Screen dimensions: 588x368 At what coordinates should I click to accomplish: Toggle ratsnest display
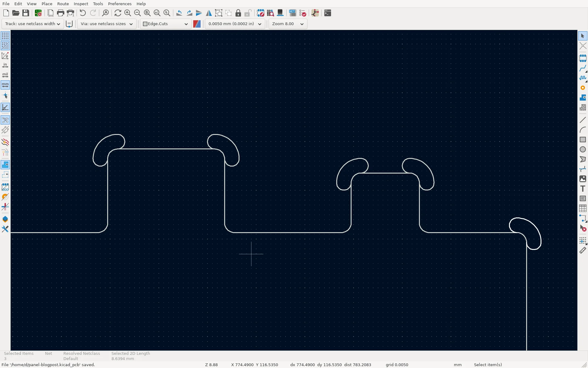click(x=5, y=120)
